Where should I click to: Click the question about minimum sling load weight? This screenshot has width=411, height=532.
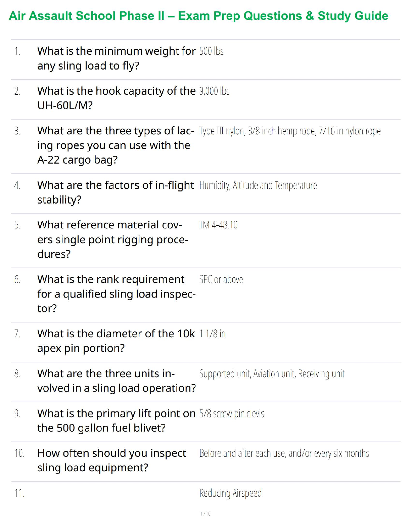pyautogui.click(x=116, y=58)
